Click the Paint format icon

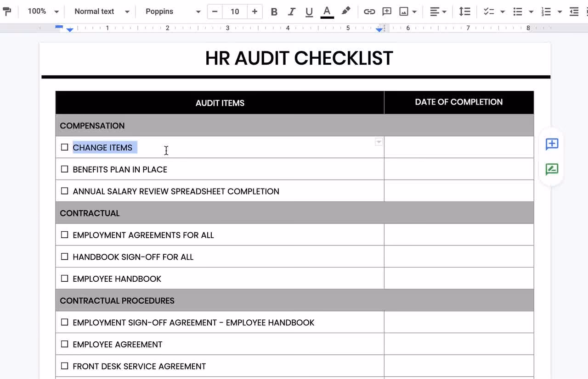7,11
